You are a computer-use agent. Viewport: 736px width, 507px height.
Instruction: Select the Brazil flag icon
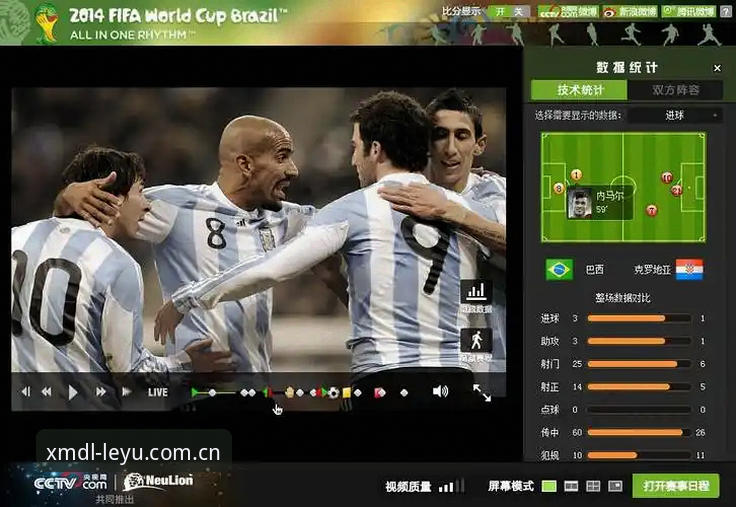(559, 269)
